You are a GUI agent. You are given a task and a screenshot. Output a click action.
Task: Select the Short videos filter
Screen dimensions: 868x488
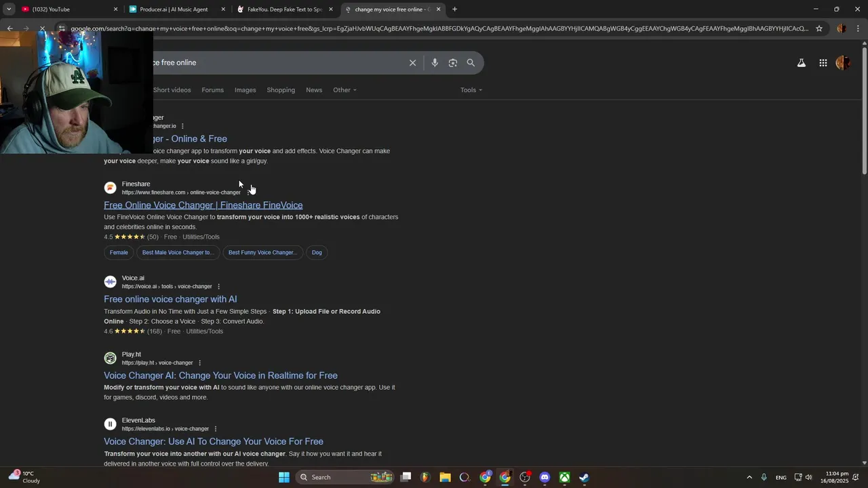(x=172, y=90)
